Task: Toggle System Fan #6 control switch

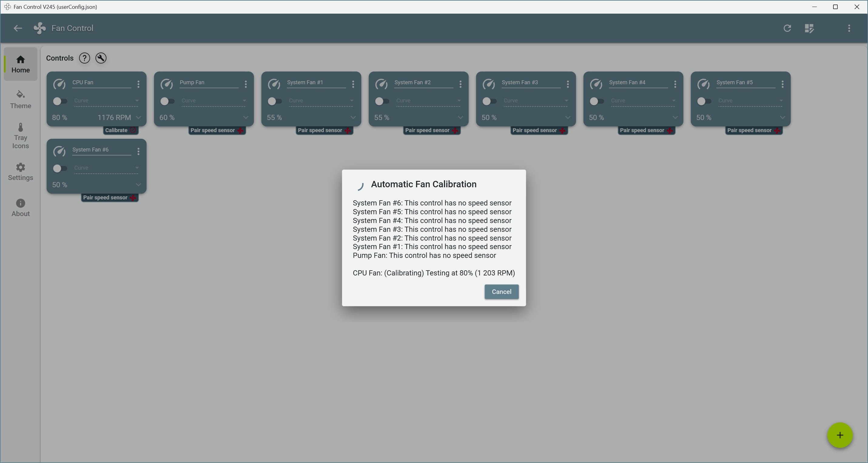Action: [x=60, y=168]
